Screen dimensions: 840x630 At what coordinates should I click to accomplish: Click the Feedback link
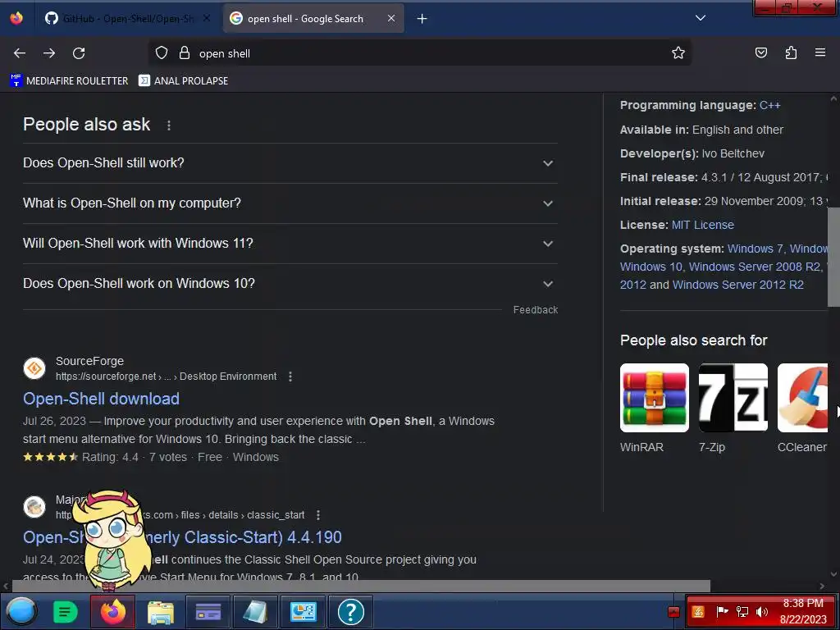pos(535,310)
